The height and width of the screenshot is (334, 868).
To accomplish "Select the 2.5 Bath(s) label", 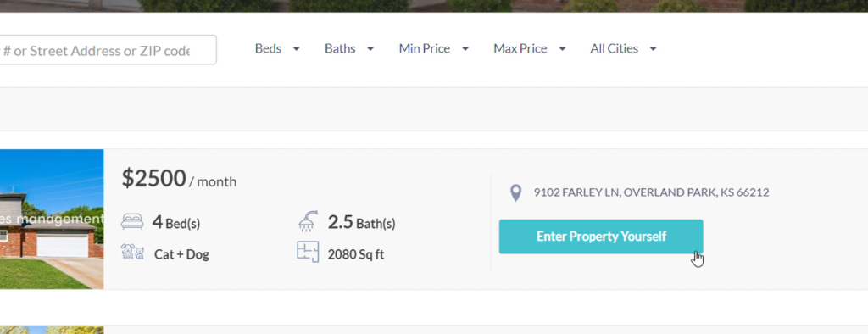I will [361, 223].
